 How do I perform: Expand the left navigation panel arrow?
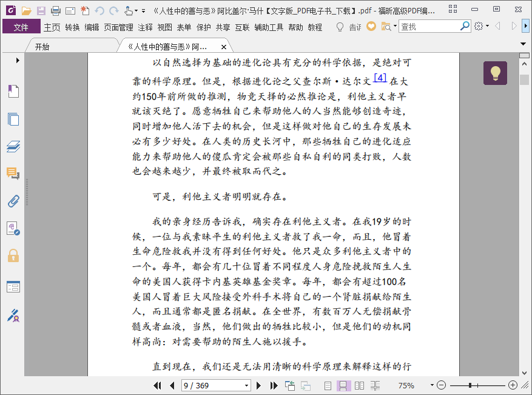point(18,61)
